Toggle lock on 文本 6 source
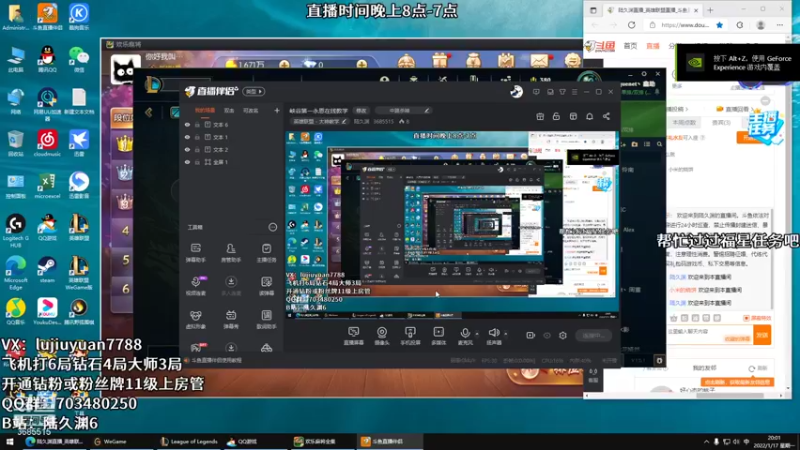The height and width of the screenshot is (450, 800). (x=197, y=124)
